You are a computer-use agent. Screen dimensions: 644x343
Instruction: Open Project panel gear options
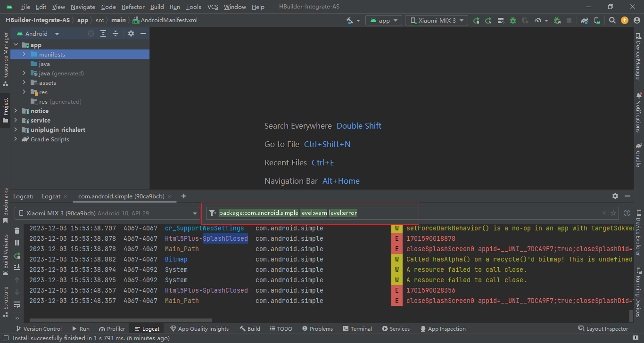(131, 33)
